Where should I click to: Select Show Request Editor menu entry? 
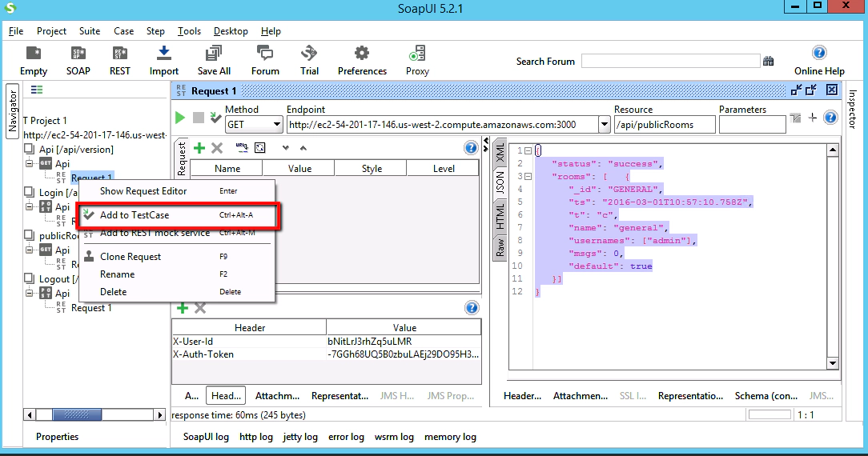(x=179, y=190)
